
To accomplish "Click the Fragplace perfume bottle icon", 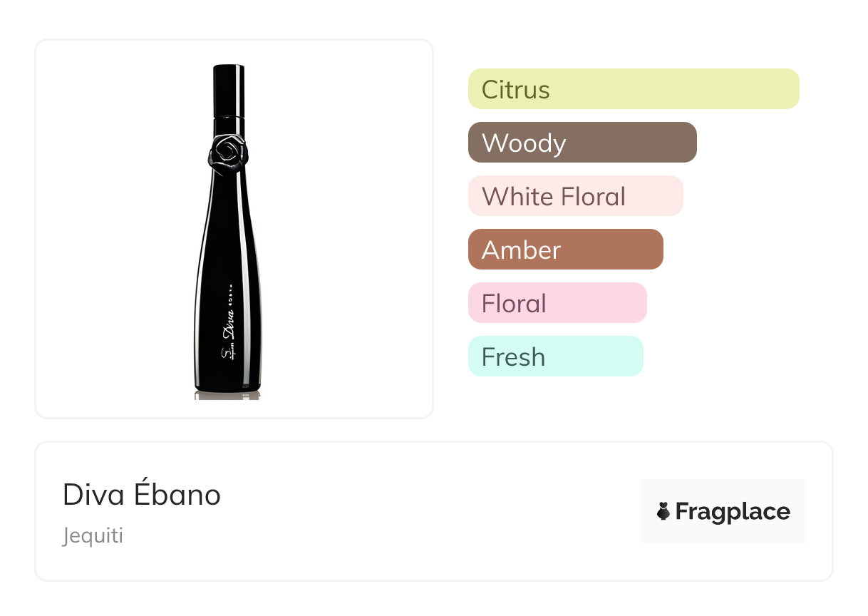I will [x=663, y=511].
